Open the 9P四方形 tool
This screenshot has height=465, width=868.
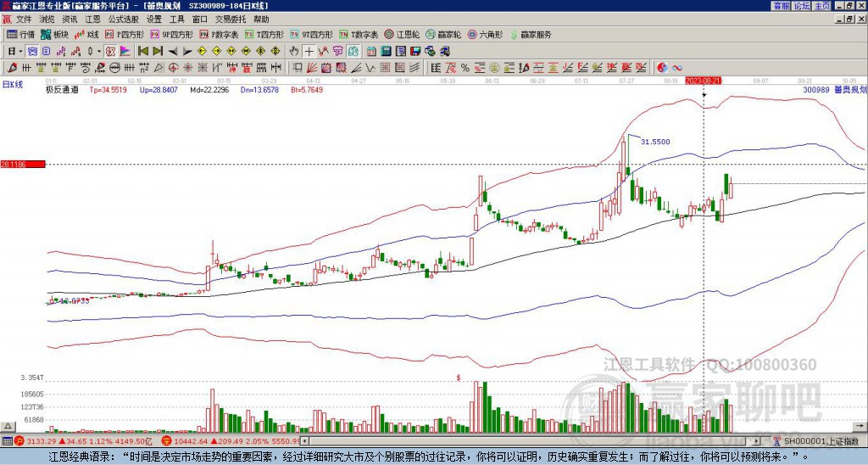pyautogui.click(x=171, y=34)
